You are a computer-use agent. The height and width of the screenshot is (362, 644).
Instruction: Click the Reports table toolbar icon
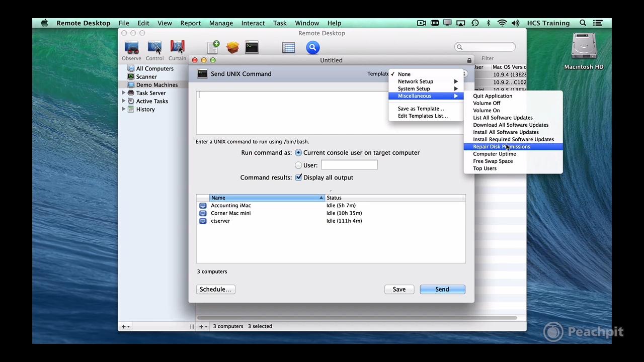288,48
